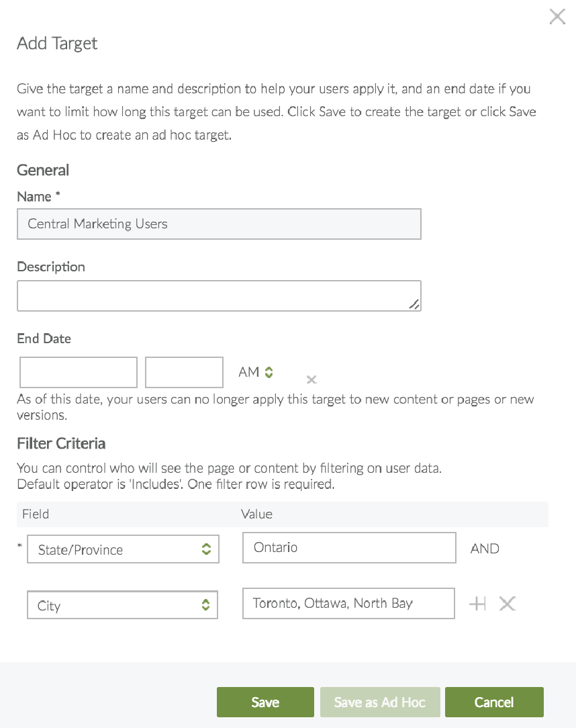Focus the Name input field
The height and width of the screenshot is (728, 576).
click(219, 224)
